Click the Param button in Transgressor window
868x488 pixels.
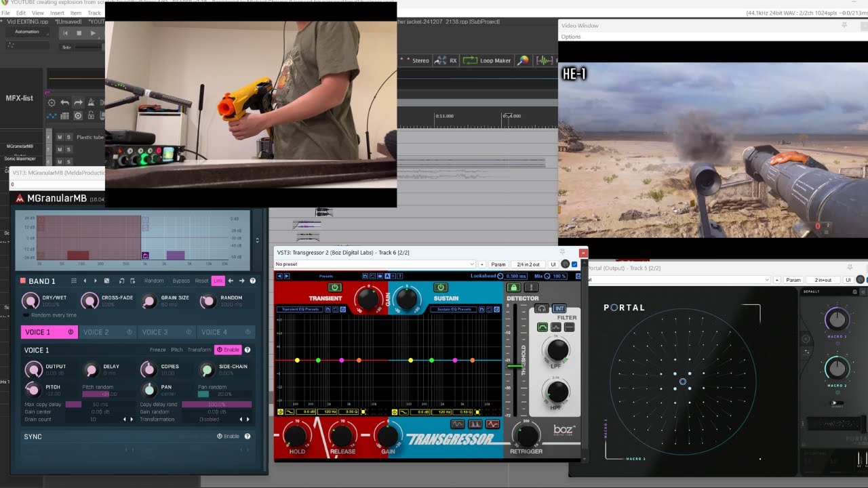coord(498,264)
